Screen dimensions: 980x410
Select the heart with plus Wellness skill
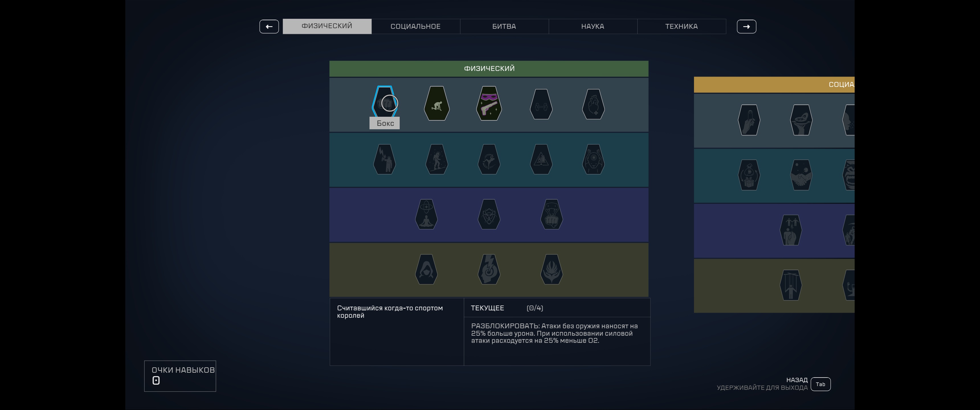click(593, 104)
